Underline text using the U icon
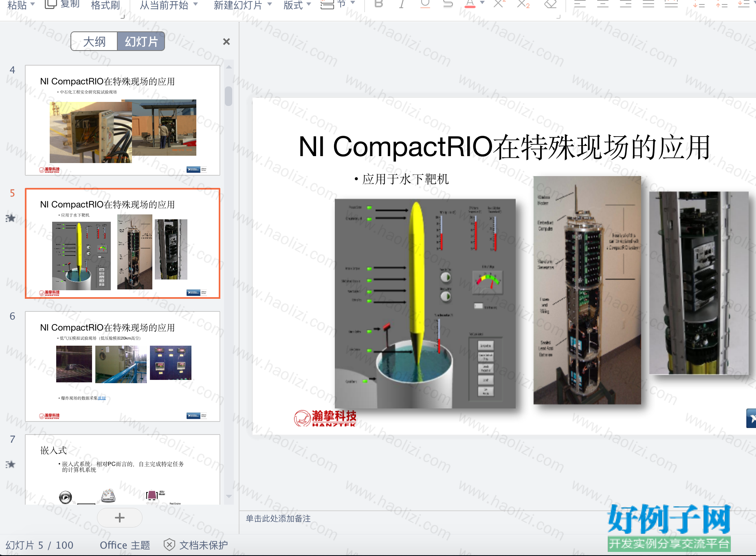Viewport: 756px width, 556px height. (425, 4)
